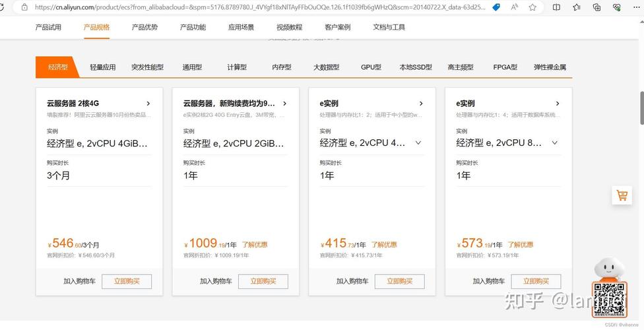Open 产品规格 navigation item

pos(96,27)
